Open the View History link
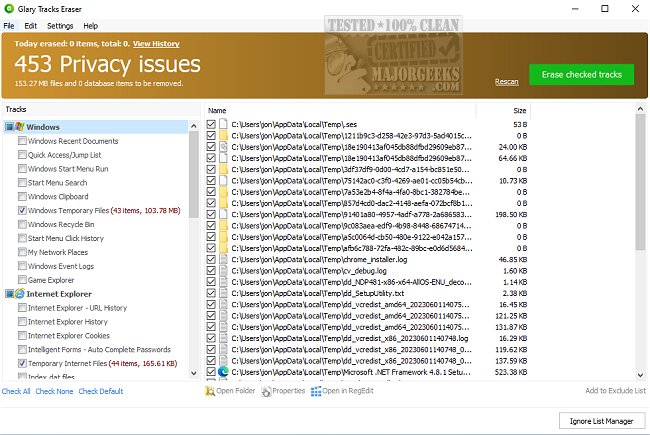650x435 pixels. tap(156, 45)
